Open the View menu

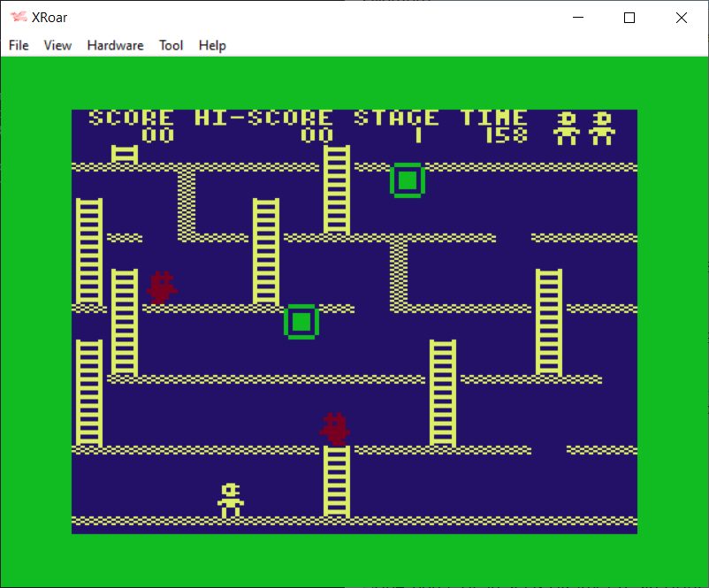click(57, 45)
